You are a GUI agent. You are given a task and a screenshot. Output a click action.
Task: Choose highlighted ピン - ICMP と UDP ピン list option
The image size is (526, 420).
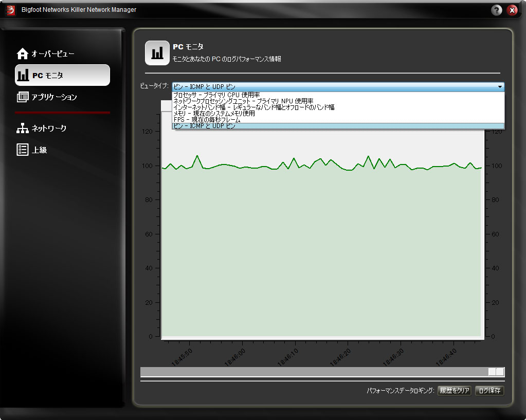tap(338, 126)
